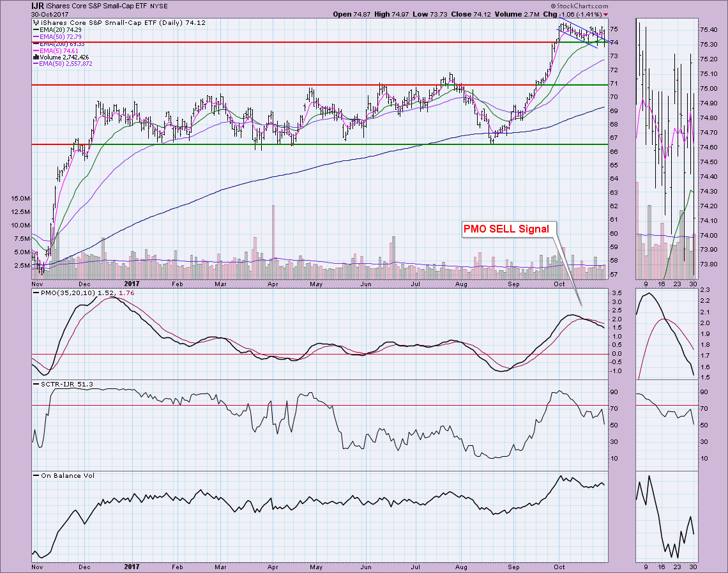Click the EMA(50) 72.79 legend entry
Viewport: 728px width, 573px height.
pyautogui.click(x=61, y=36)
